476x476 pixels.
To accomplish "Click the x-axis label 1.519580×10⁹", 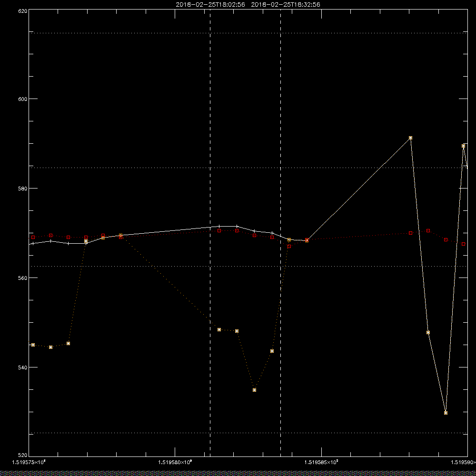I will coord(175,462).
